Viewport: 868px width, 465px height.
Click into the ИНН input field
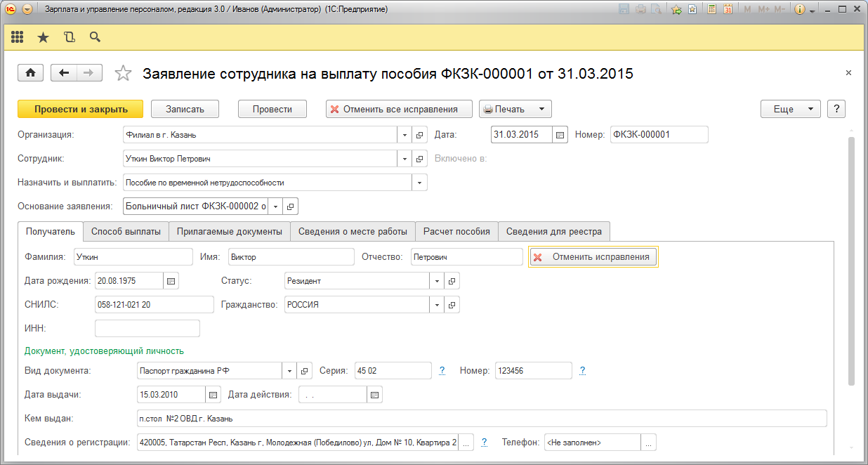click(x=147, y=329)
